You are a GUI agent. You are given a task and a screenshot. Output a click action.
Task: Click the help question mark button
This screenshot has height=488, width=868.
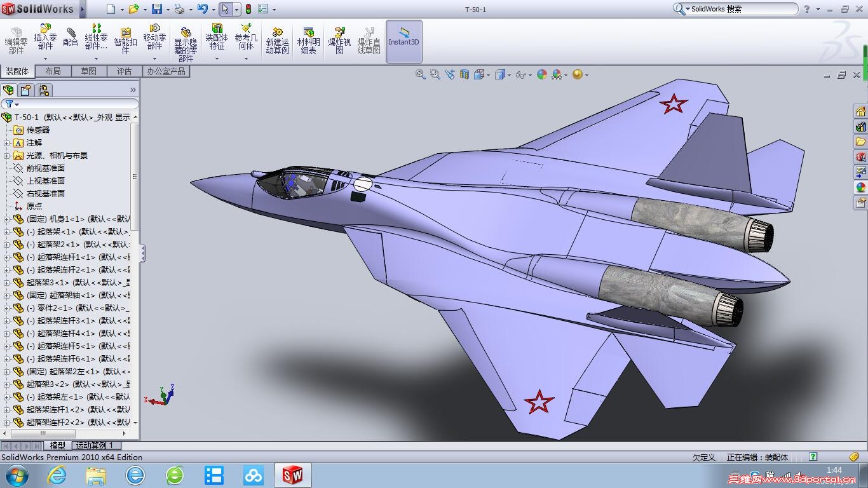tap(807, 9)
